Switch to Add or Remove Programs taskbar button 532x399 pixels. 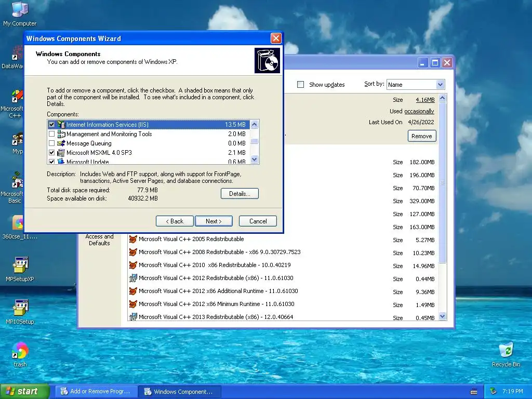(97, 391)
